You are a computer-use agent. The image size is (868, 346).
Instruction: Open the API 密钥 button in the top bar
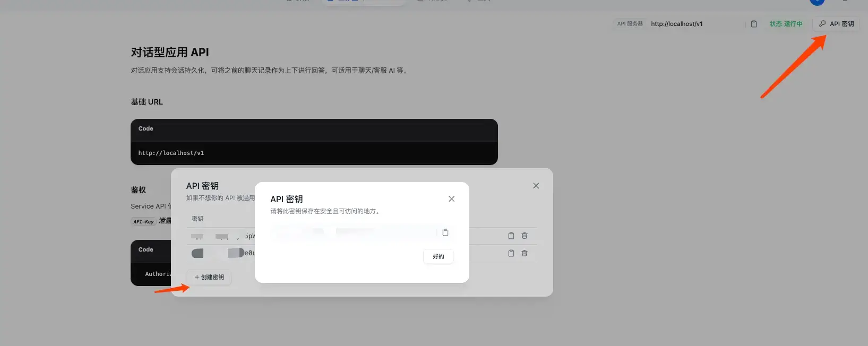pyautogui.click(x=836, y=24)
